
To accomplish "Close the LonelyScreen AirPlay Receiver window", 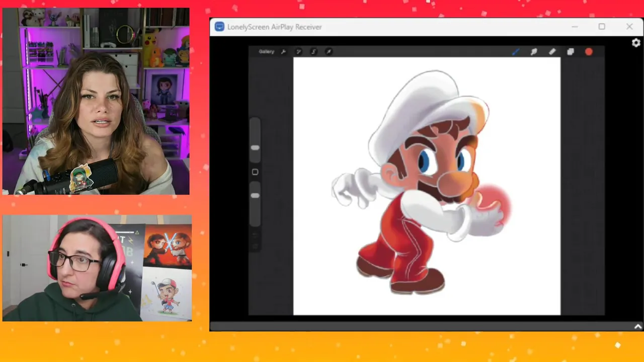I will [629, 27].
